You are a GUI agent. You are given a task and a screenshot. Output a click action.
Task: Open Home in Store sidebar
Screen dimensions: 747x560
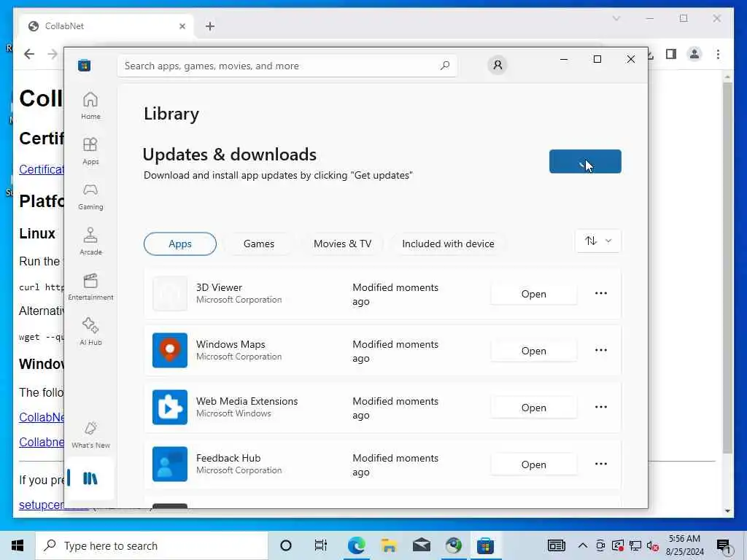click(90, 106)
